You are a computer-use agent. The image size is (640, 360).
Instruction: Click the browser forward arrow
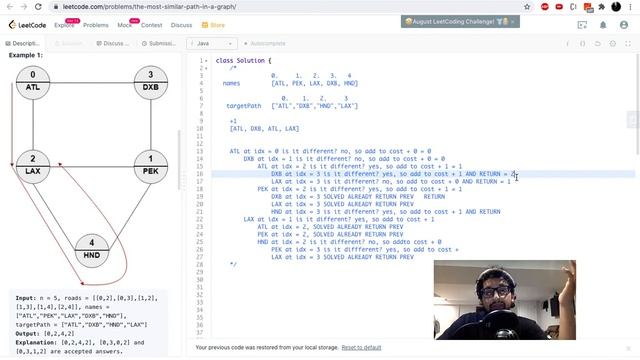tap(24, 7)
